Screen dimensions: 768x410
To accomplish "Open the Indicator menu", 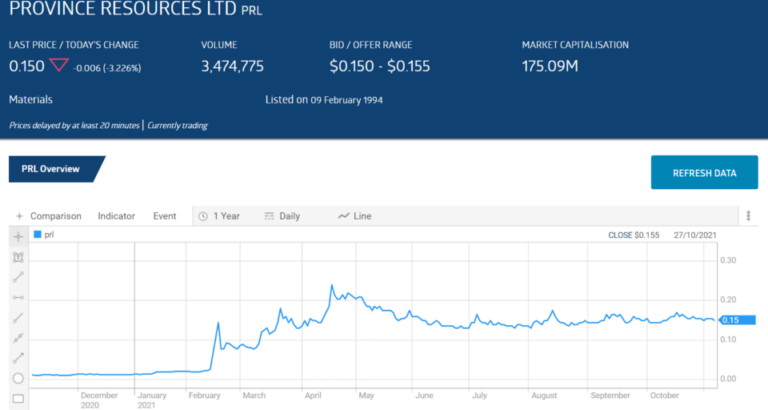I will [x=116, y=216].
